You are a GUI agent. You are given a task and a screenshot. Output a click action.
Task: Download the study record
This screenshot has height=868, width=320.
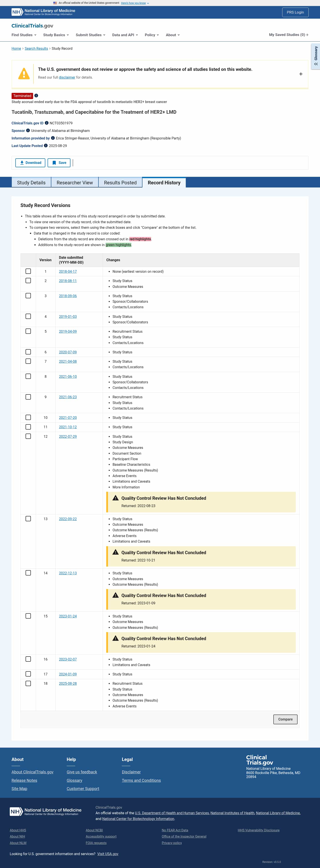point(30,163)
